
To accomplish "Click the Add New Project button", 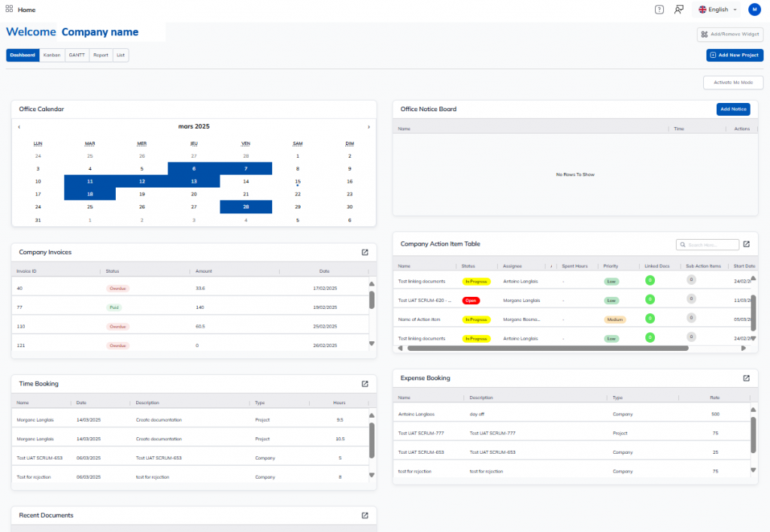I will (734, 56).
